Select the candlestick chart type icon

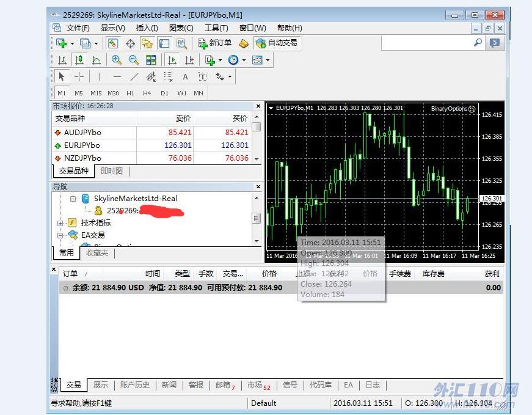click(79, 60)
